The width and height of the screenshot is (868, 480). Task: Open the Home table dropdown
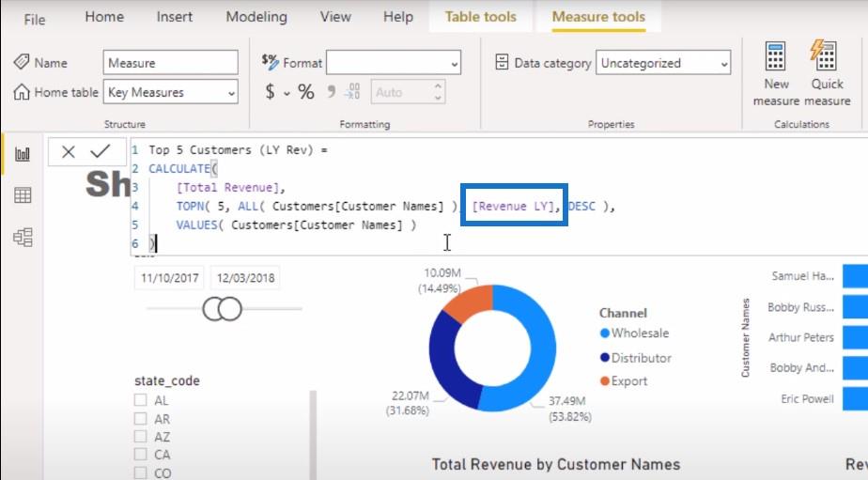(171, 92)
